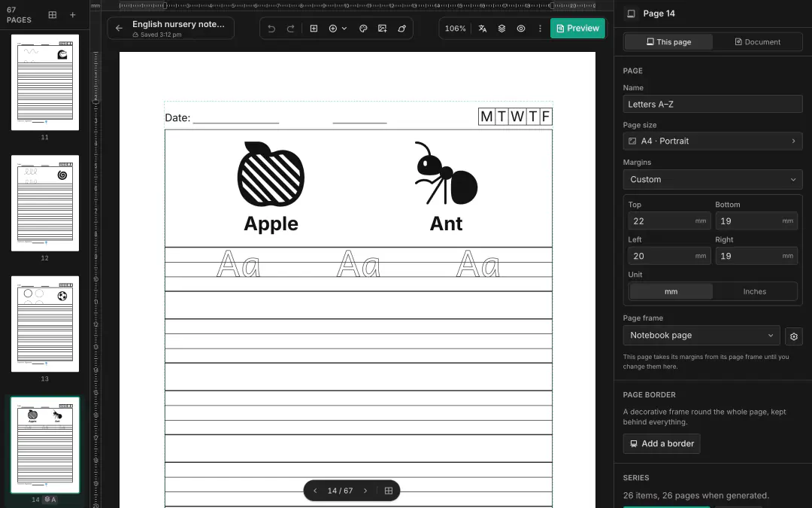Click the Ant word label on canvas
The image size is (812, 508).
click(446, 224)
